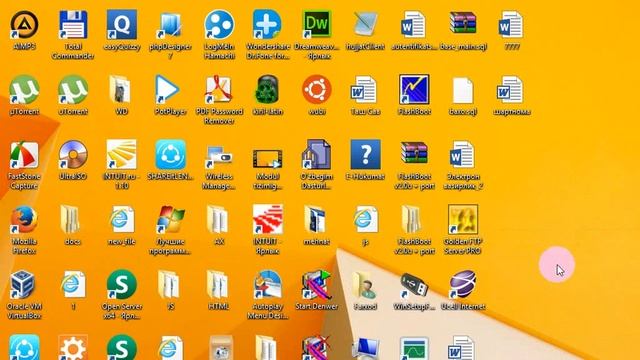Click the Wondershare Dr.Fone shortcut

[267, 25]
